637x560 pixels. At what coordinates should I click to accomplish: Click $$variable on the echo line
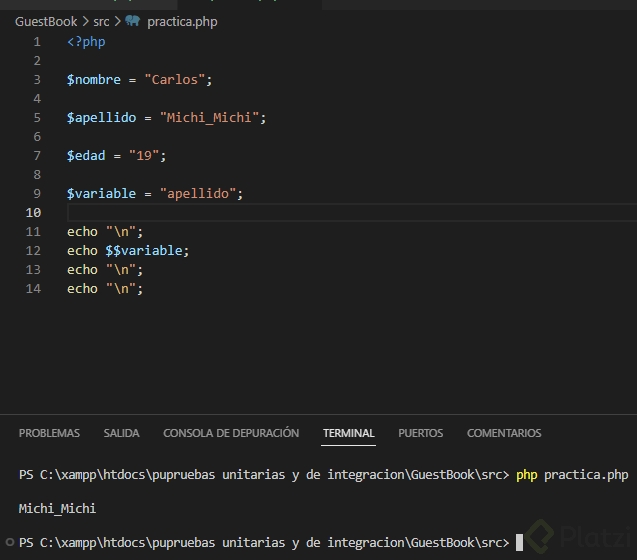coord(146,251)
